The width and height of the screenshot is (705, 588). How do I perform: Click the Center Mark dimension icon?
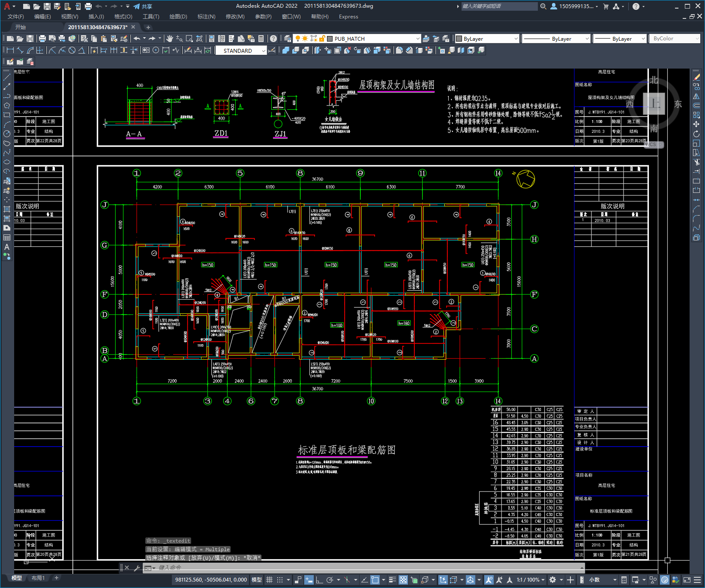(156, 50)
